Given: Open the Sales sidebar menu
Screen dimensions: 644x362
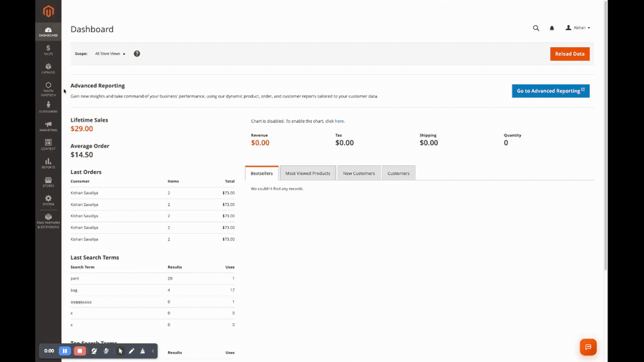Looking at the screenshot, I should [48, 50].
